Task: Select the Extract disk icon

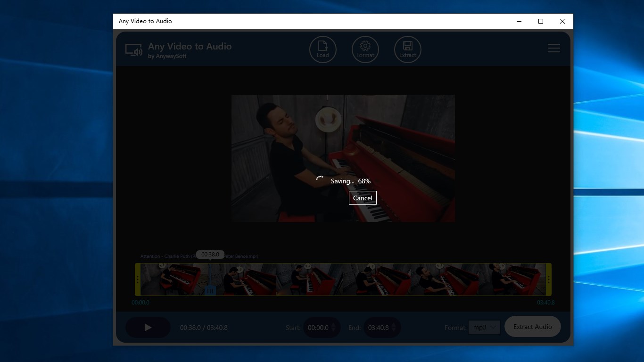Action: [x=407, y=49]
